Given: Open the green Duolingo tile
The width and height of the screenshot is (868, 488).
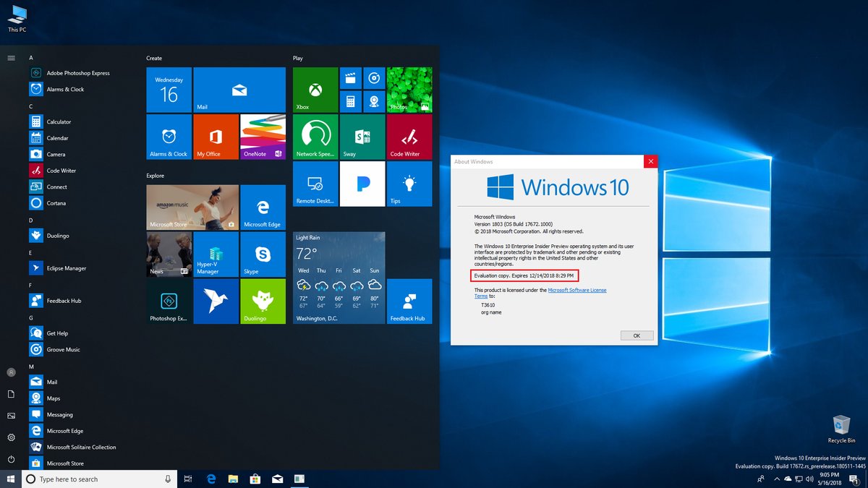Looking at the screenshot, I should click(x=263, y=301).
